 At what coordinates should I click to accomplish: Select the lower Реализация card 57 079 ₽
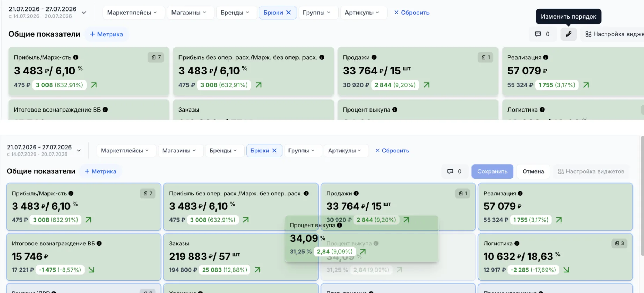(555, 207)
